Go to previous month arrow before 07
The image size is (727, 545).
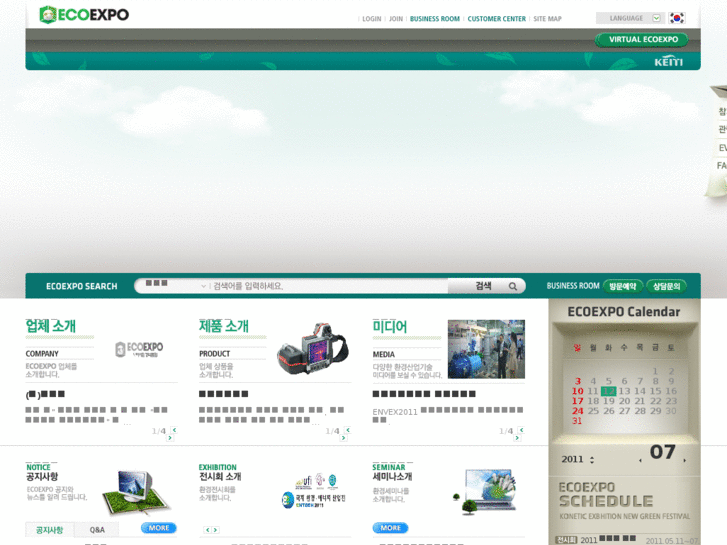640,460
